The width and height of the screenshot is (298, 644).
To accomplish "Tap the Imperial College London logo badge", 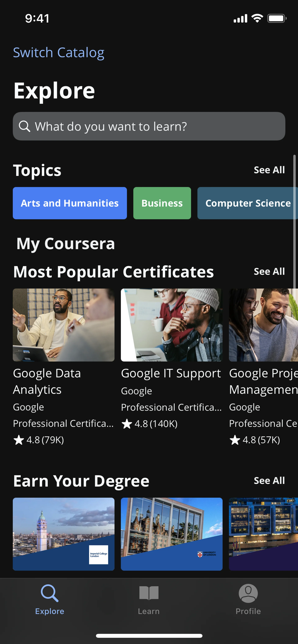I will click(98, 554).
